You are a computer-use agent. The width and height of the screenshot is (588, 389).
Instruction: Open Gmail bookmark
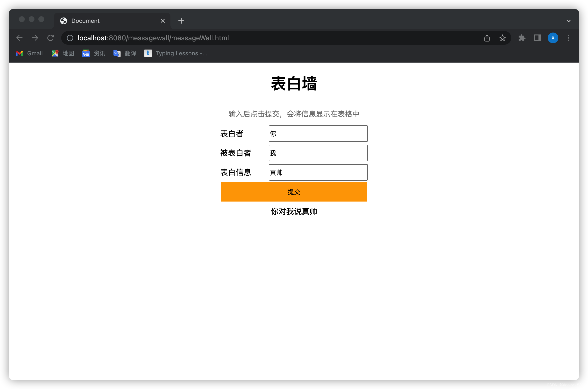29,53
